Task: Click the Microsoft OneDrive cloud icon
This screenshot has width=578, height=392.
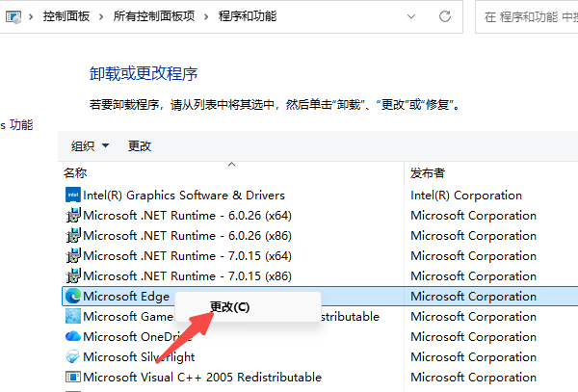Action: point(72,337)
